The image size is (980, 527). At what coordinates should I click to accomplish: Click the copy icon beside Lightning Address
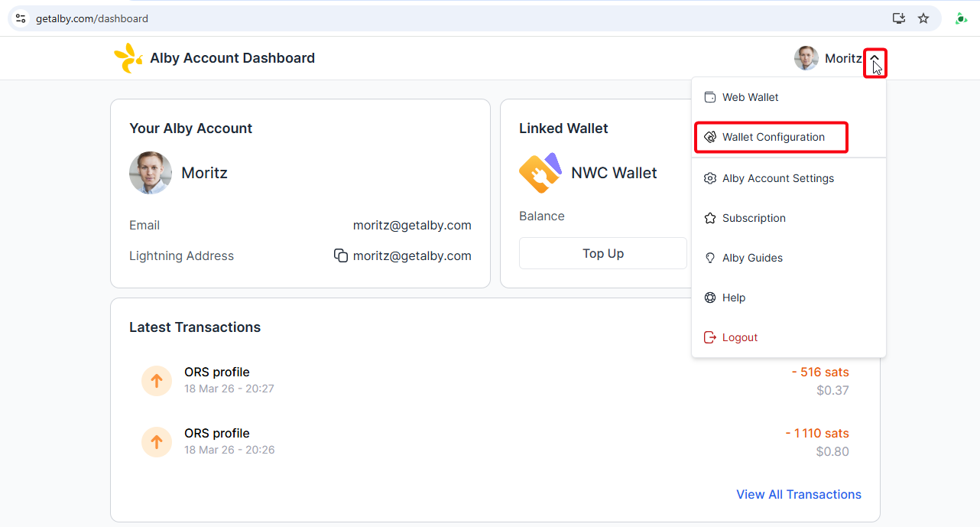click(x=341, y=255)
